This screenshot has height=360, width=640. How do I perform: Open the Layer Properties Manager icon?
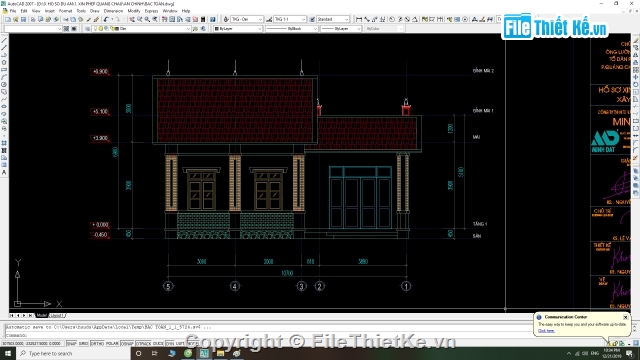(x=87, y=29)
